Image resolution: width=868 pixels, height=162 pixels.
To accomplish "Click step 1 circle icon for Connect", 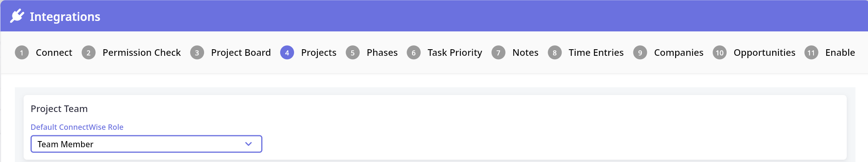I will [x=22, y=53].
